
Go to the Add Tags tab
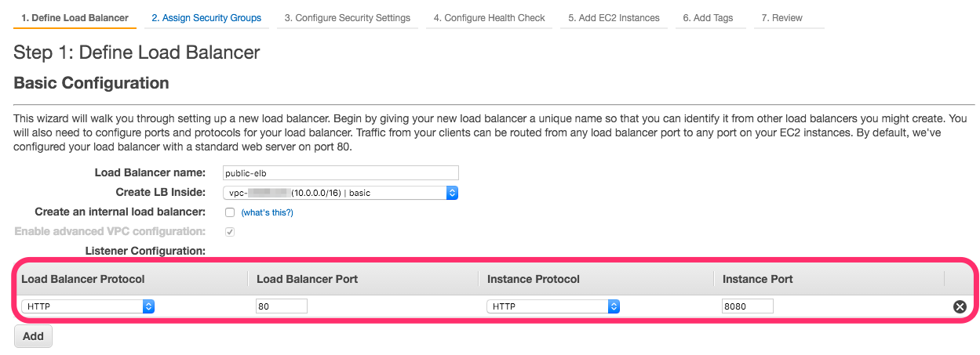click(x=708, y=18)
